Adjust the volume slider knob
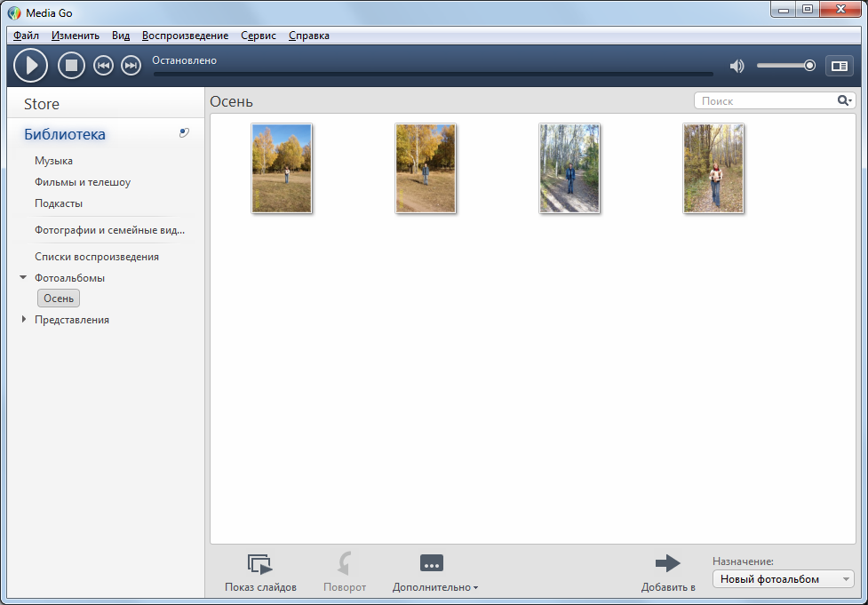Image resolution: width=868 pixels, height=605 pixels. pos(809,66)
